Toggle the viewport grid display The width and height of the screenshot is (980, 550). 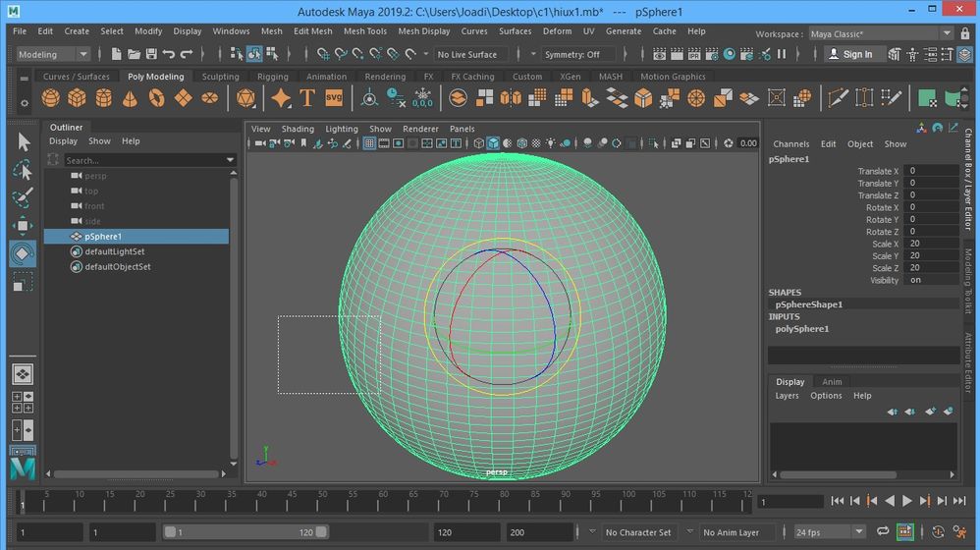pyautogui.click(x=369, y=143)
